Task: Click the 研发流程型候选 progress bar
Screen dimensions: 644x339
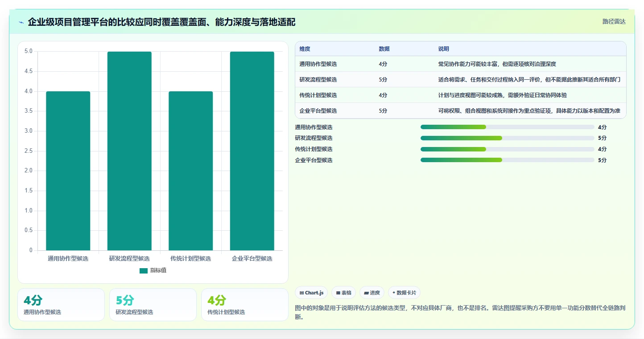Action: (507, 138)
